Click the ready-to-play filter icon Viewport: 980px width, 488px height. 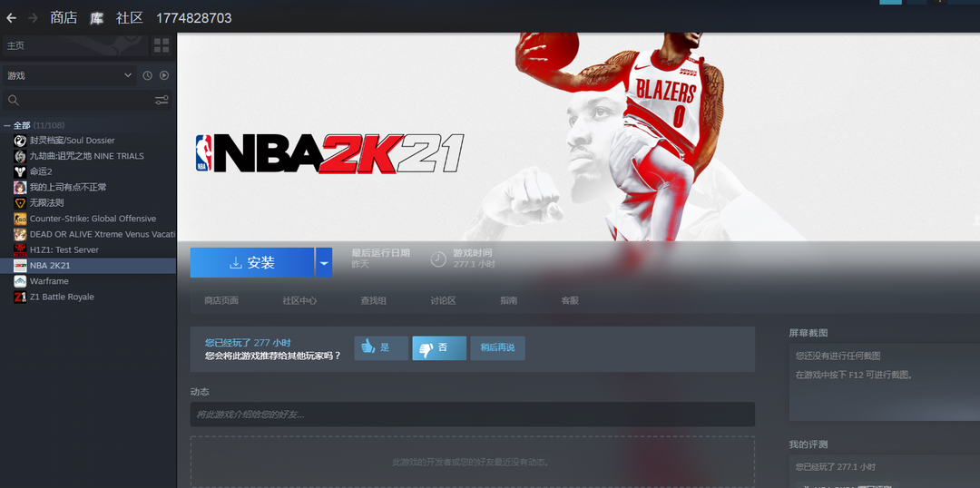(x=163, y=75)
